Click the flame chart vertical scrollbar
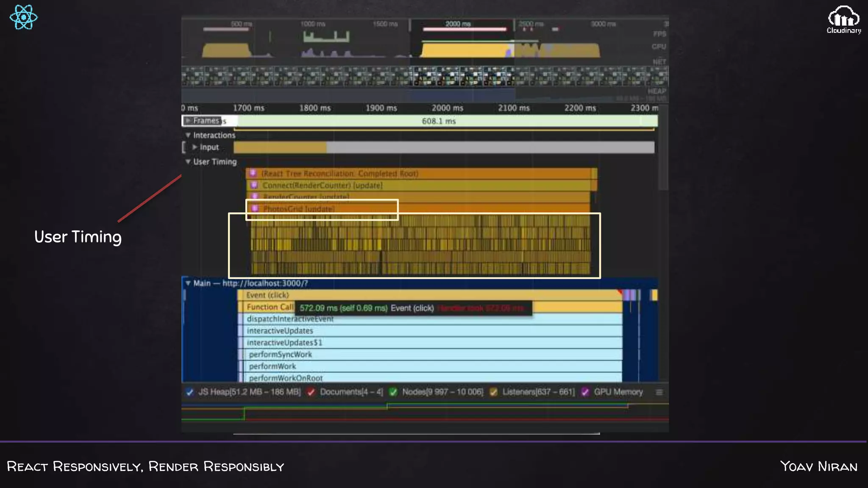Image resolution: width=868 pixels, height=488 pixels. coord(663,148)
